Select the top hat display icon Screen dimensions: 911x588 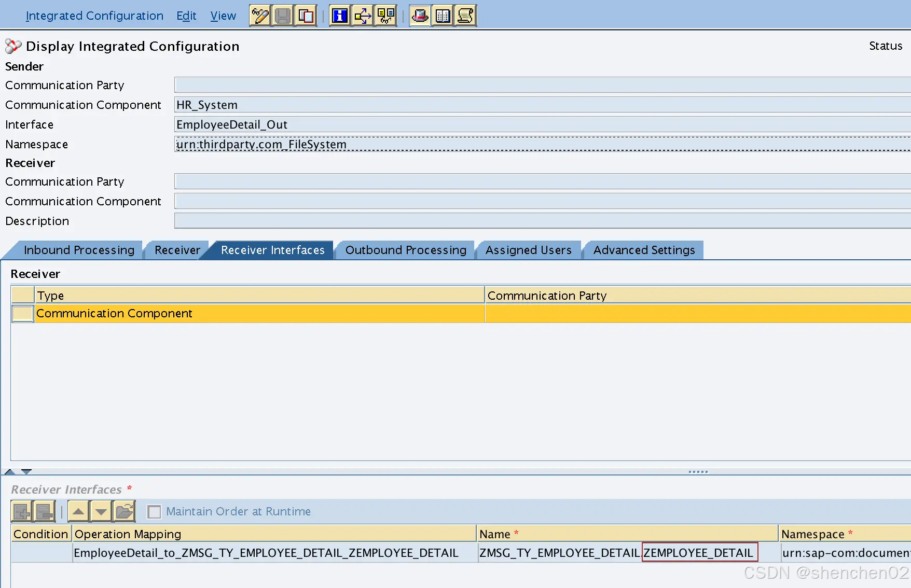[419, 16]
